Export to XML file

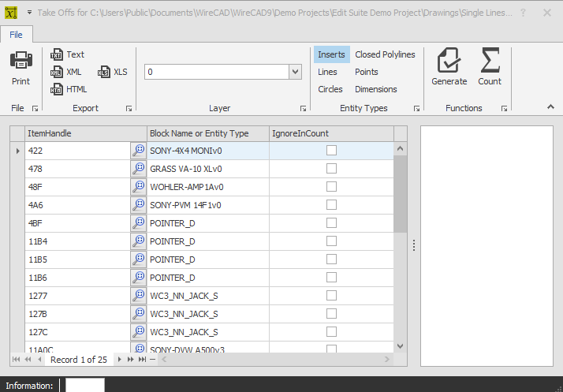click(x=66, y=72)
